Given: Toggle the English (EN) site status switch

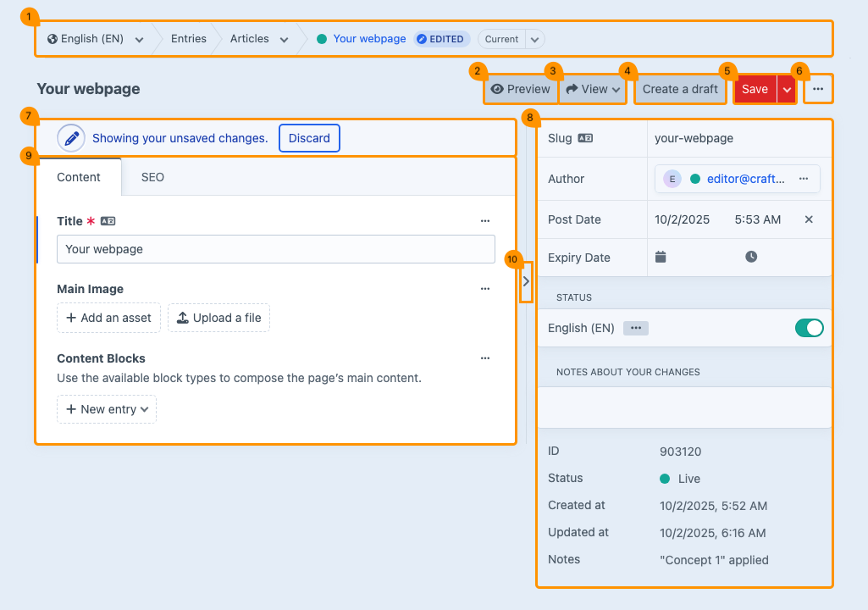Looking at the screenshot, I should tap(809, 328).
